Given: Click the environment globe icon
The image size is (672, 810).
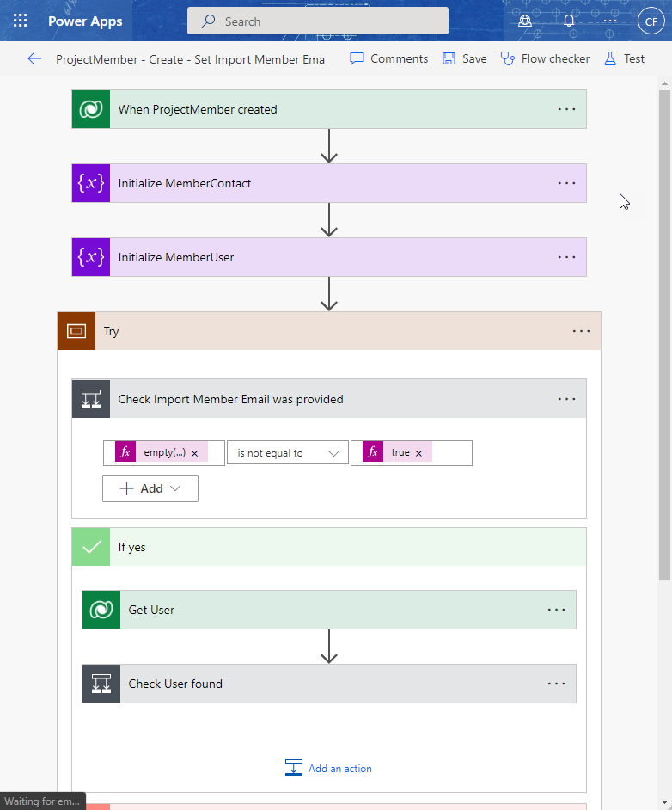Looking at the screenshot, I should 526,21.
